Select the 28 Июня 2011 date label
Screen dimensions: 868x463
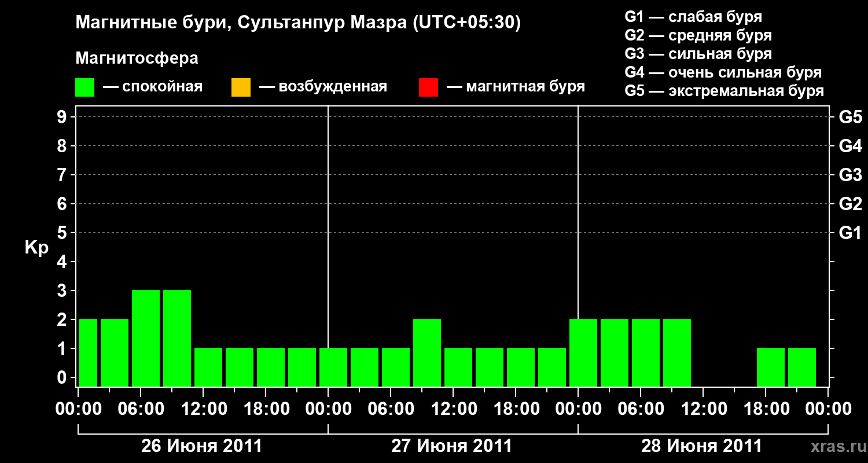coord(702,446)
